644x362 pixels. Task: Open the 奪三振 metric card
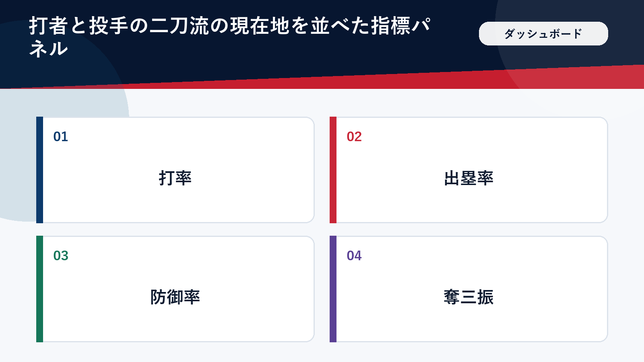[x=469, y=289]
